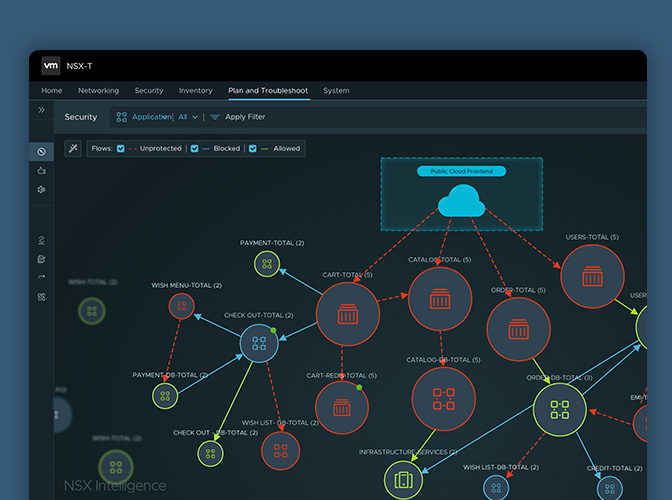Select the CREDIT-TOTAL (2) node
The width and height of the screenshot is (672, 500).
coord(610,489)
